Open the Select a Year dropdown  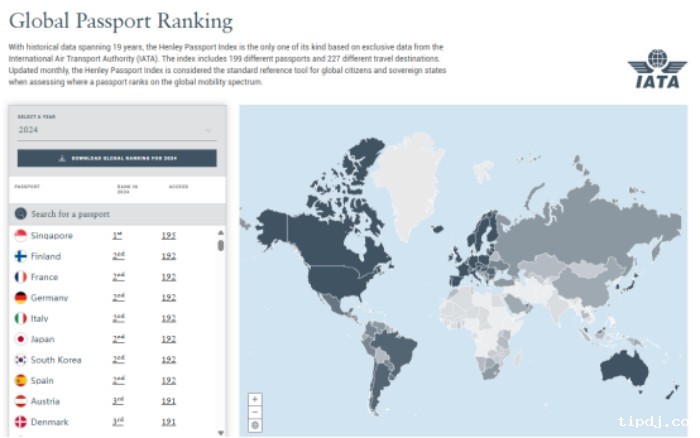click(x=115, y=130)
